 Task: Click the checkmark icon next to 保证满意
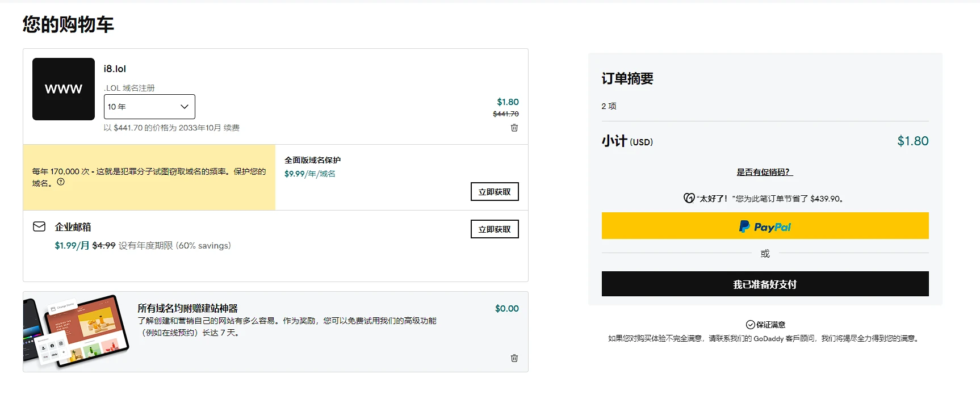(750, 325)
